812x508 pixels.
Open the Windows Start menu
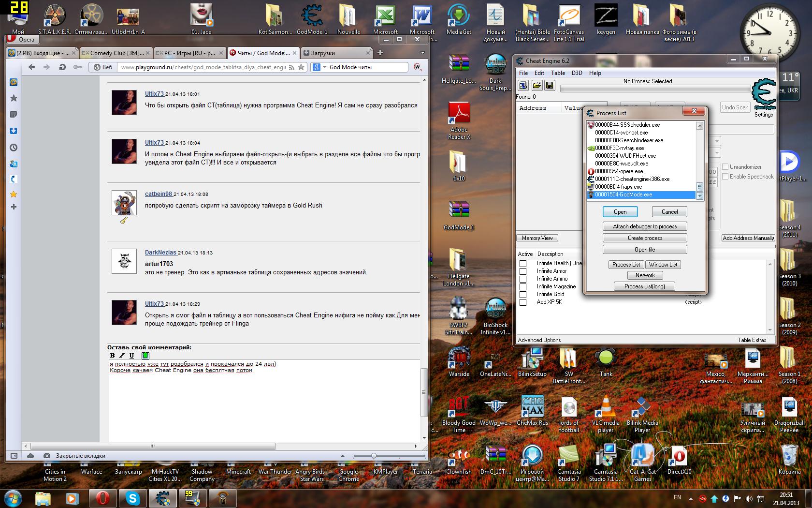click(13, 498)
